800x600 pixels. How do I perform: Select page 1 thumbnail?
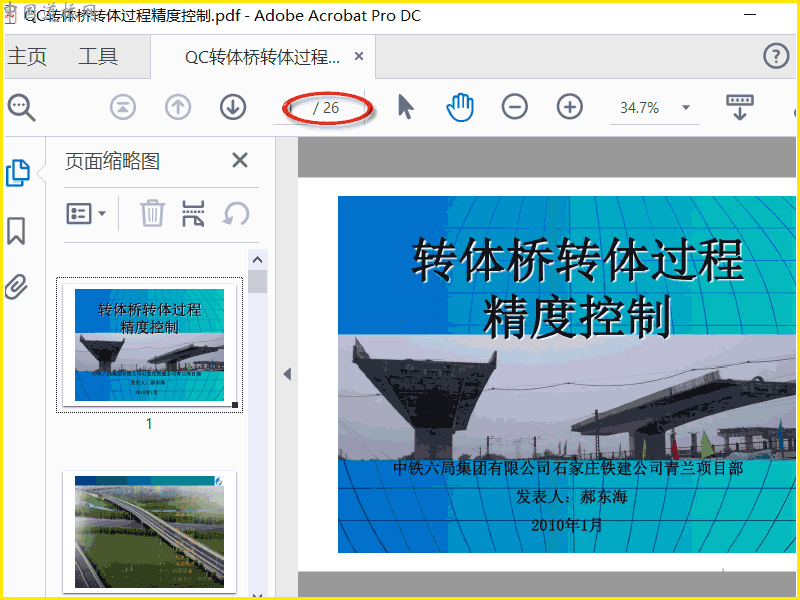(x=149, y=345)
